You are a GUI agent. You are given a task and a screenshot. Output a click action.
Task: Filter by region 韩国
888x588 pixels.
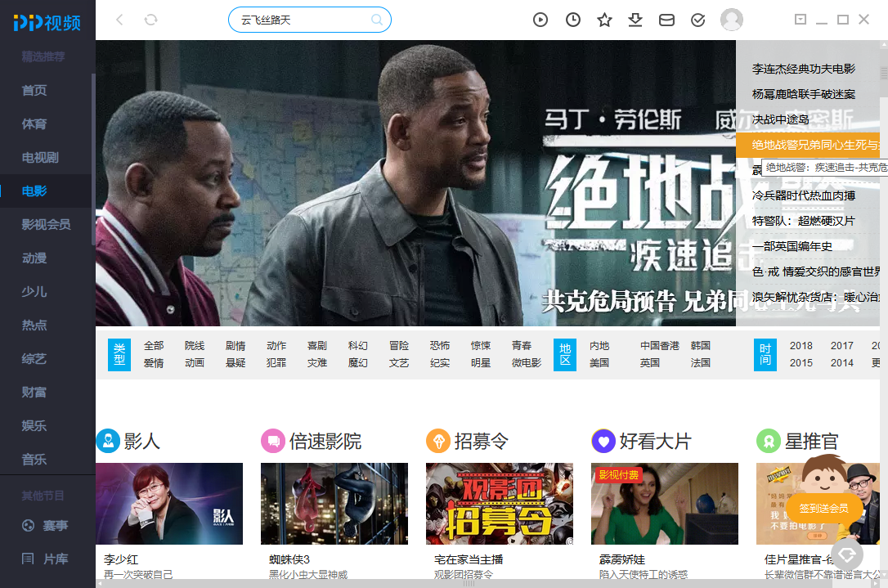pyautogui.click(x=701, y=346)
